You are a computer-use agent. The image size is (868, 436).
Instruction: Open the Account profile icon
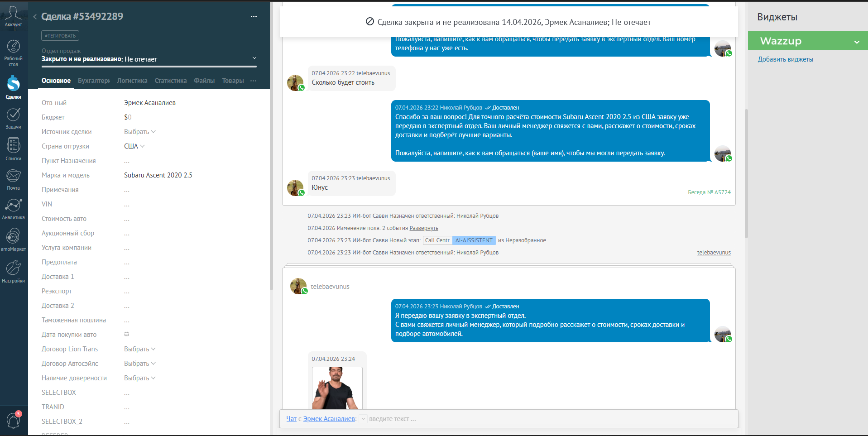[x=13, y=15]
